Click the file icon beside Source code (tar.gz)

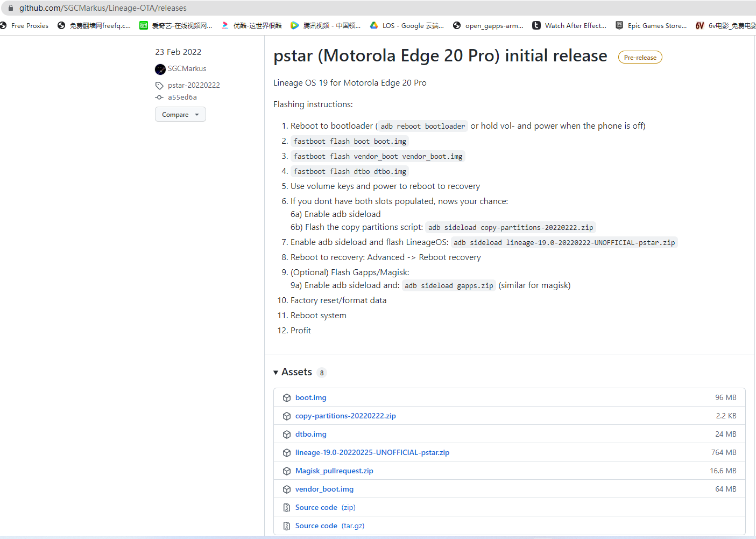point(287,526)
